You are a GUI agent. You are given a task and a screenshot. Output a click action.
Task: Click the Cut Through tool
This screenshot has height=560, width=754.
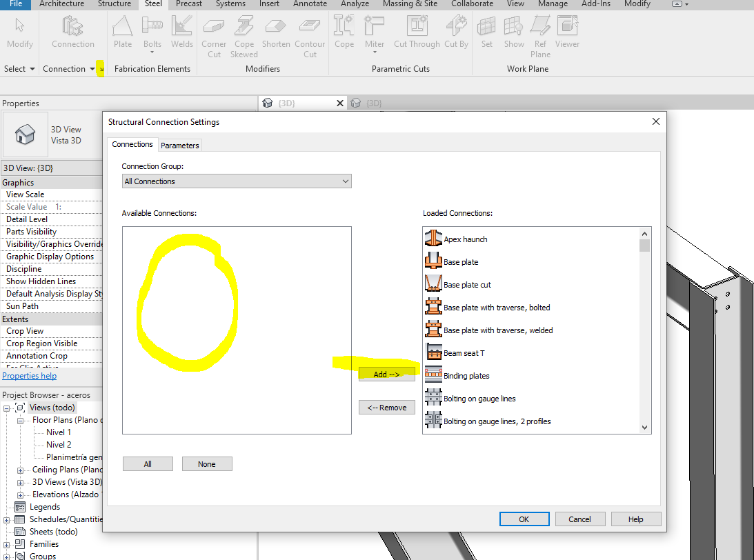(x=417, y=32)
